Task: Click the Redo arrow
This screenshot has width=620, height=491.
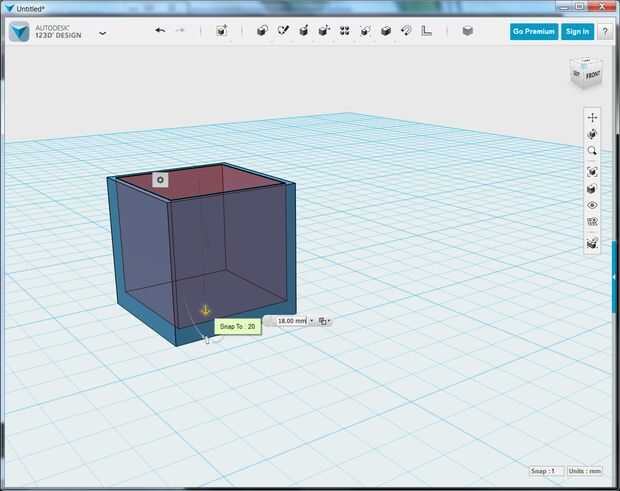Action: point(180,30)
